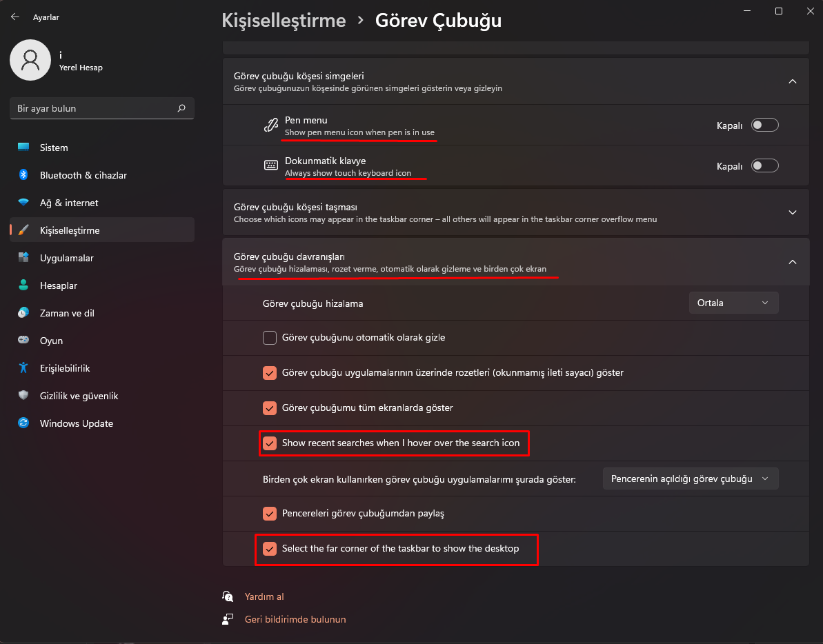The width and height of the screenshot is (823, 644).
Task: Open Bluetooth & cihazlar settings
Action: click(83, 175)
